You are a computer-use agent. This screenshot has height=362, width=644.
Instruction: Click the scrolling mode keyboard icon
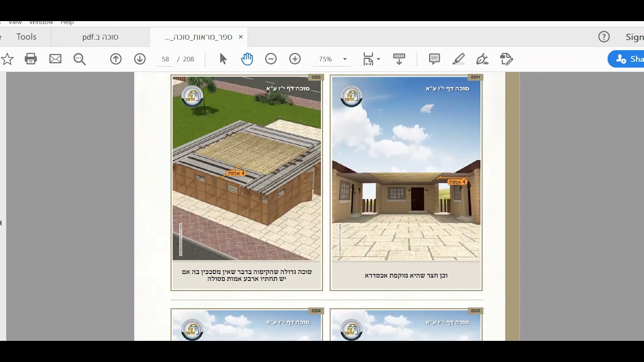coord(399,59)
